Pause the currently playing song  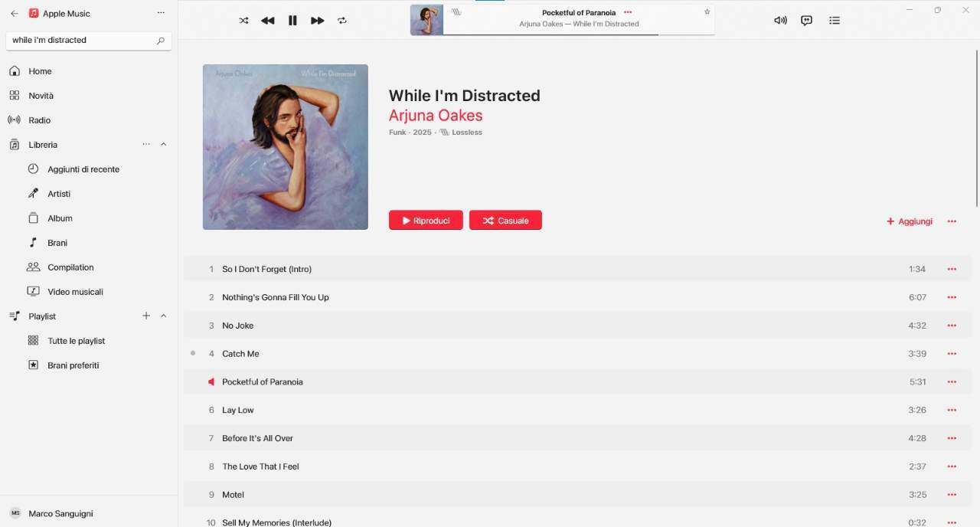point(292,21)
